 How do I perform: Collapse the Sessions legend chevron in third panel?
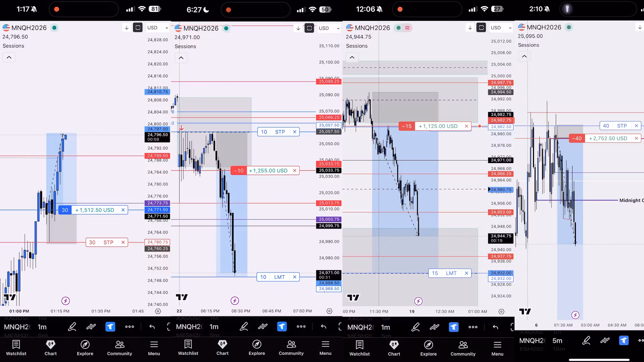(x=352, y=57)
